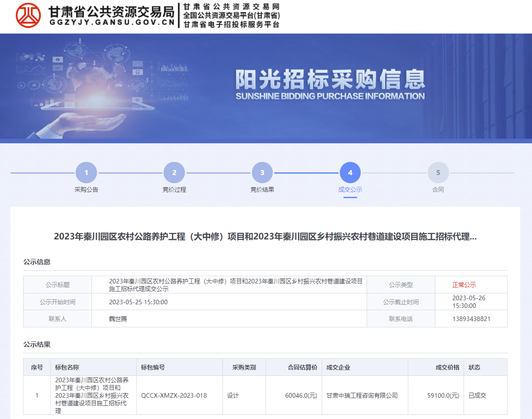Select package number QCCX-XMZX-2023-018
Screen dimensions: 532x419
click(174, 395)
